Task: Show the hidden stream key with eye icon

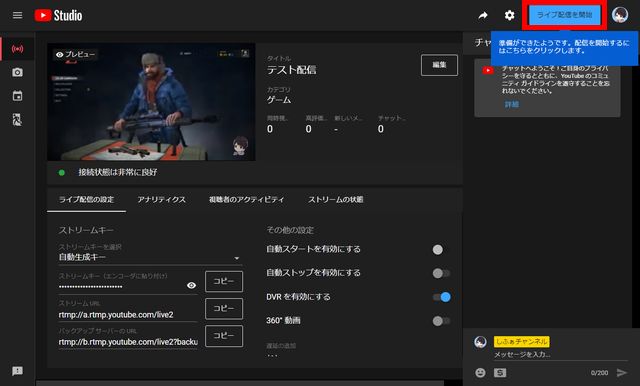Action: tap(191, 285)
